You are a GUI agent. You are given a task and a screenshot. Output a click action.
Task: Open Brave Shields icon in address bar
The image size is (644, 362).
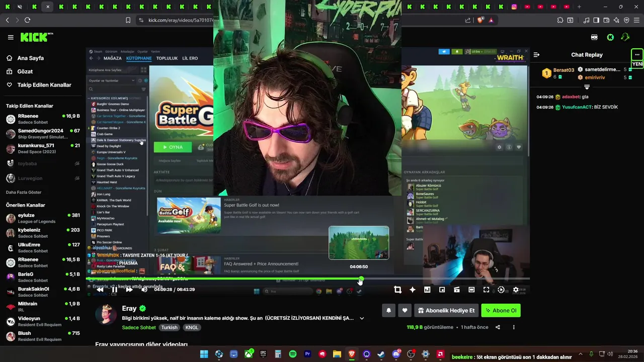(479, 20)
